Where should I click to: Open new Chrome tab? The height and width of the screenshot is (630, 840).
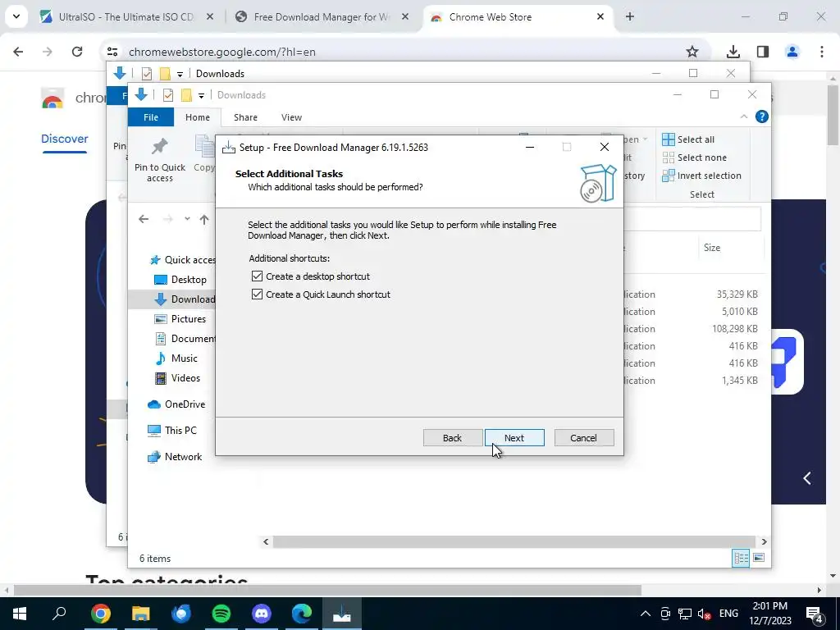click(x=630, y=17)
